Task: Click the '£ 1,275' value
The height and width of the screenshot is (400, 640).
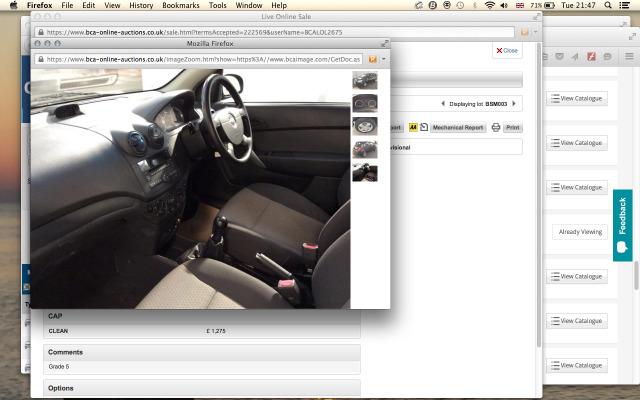Action: (216, 331)
